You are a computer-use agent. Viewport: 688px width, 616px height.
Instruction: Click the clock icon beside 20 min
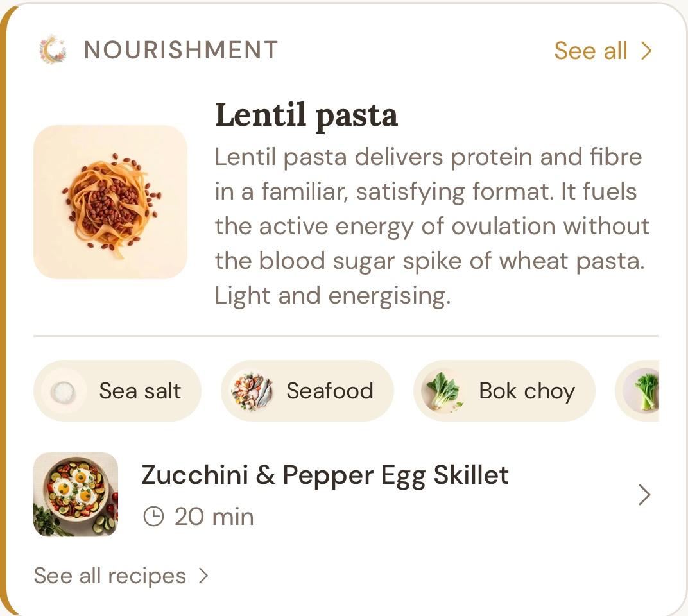coord(153,517)
